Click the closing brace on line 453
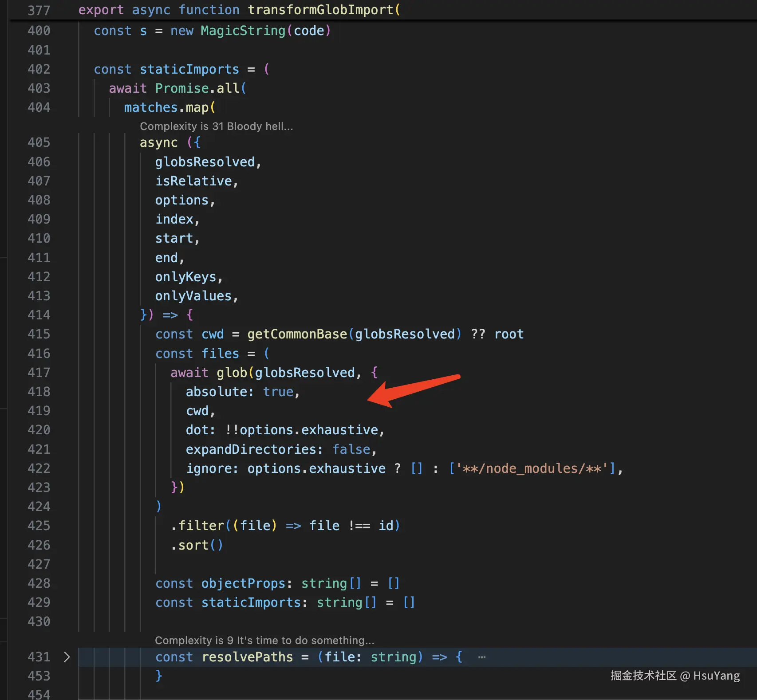 click(x=159, y=676)
